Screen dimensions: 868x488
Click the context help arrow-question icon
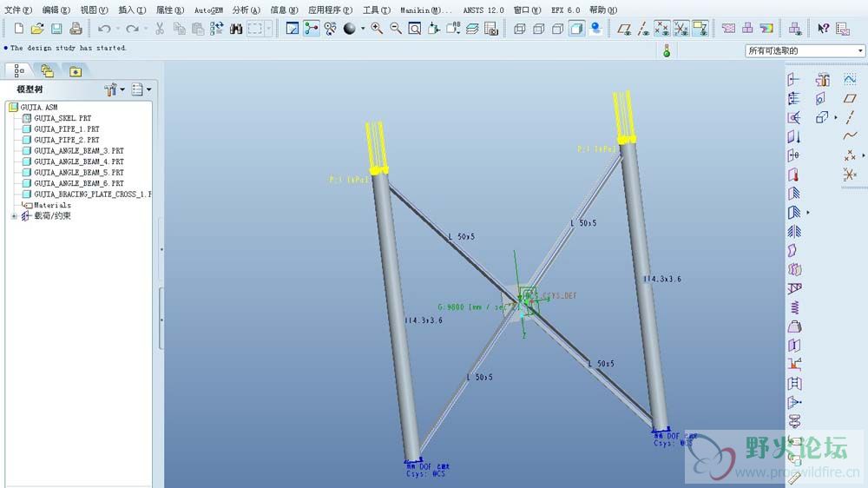(x=823, y=29)
